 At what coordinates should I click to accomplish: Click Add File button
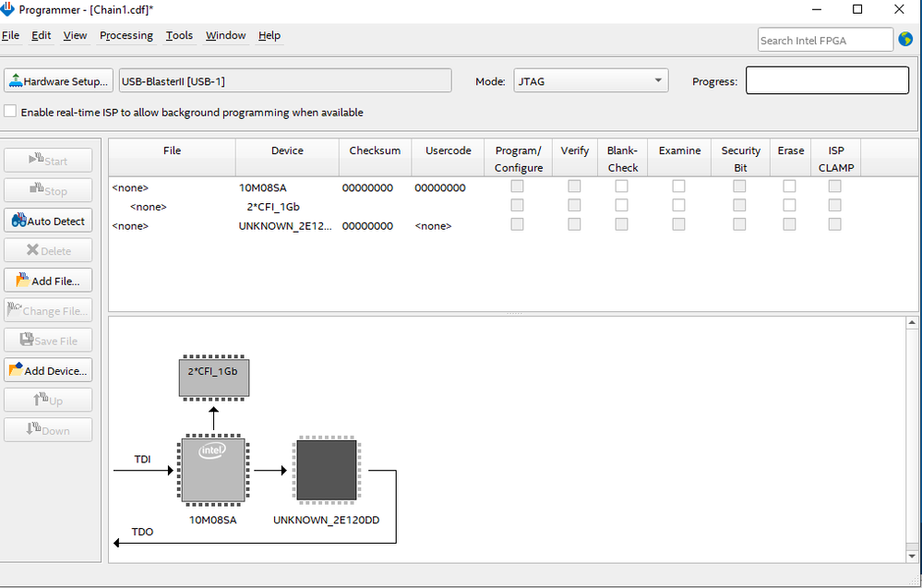click(x=48, y=281)
